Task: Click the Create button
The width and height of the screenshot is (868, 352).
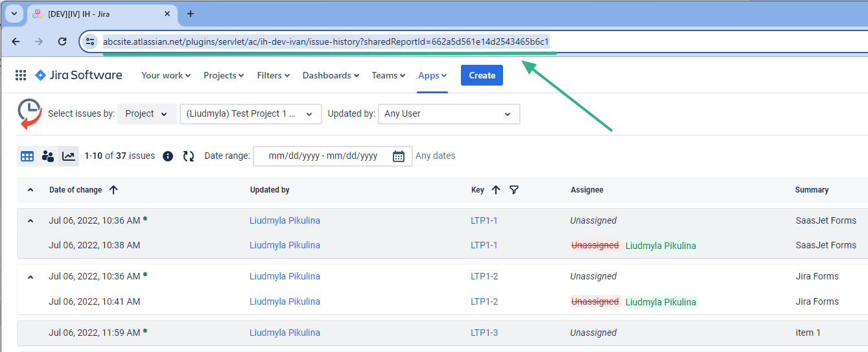Action: pyautogui.click(x=482, y=76)
